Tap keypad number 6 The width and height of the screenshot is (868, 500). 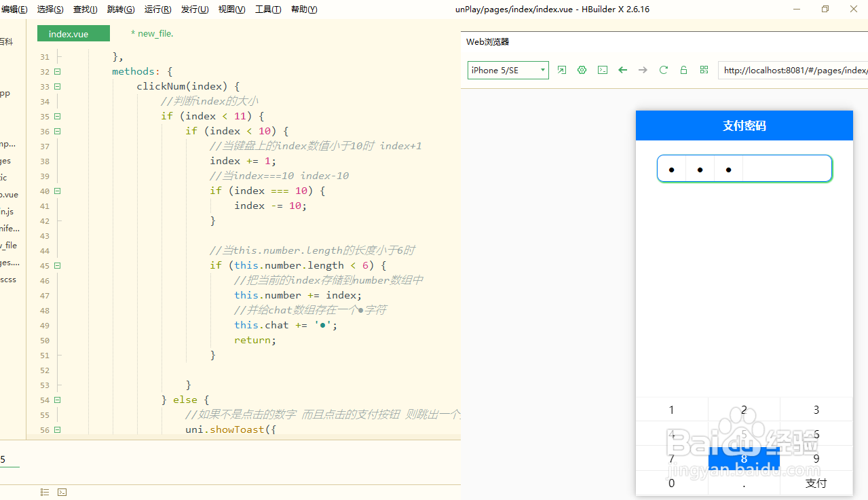[816, 434]
